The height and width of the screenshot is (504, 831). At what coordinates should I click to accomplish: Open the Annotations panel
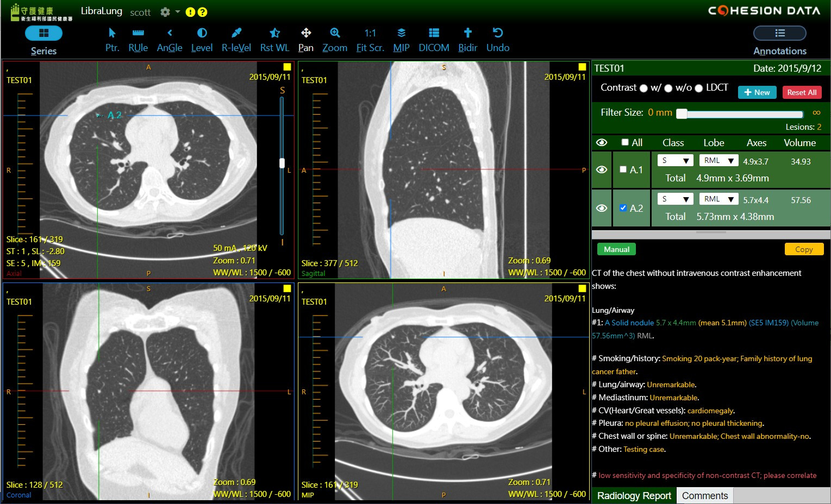point(779,33)
